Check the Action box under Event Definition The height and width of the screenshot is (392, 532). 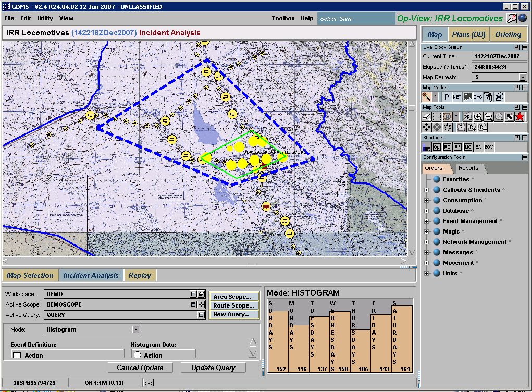pos(17,356)
